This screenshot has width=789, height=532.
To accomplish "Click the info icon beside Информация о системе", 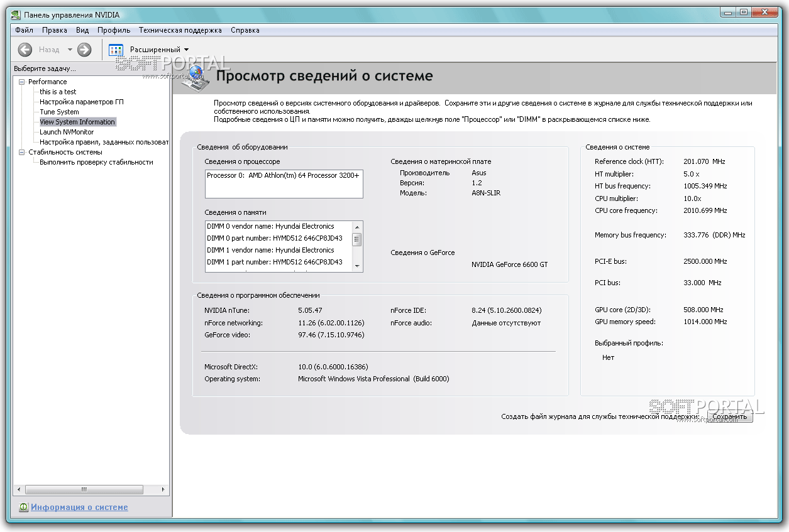I will 24,508.
